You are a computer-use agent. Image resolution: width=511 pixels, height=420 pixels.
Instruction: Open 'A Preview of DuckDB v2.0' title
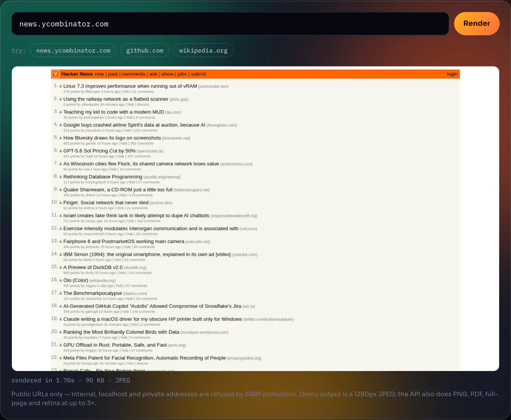(x=93, y=267)
